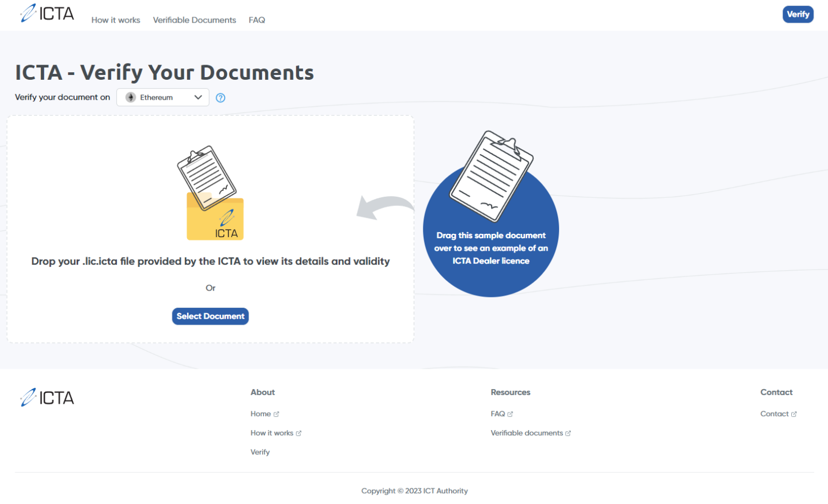The image size is (828, 504).
Task: Click the ICTA logo in the footer
Action: tap(47, 397)
